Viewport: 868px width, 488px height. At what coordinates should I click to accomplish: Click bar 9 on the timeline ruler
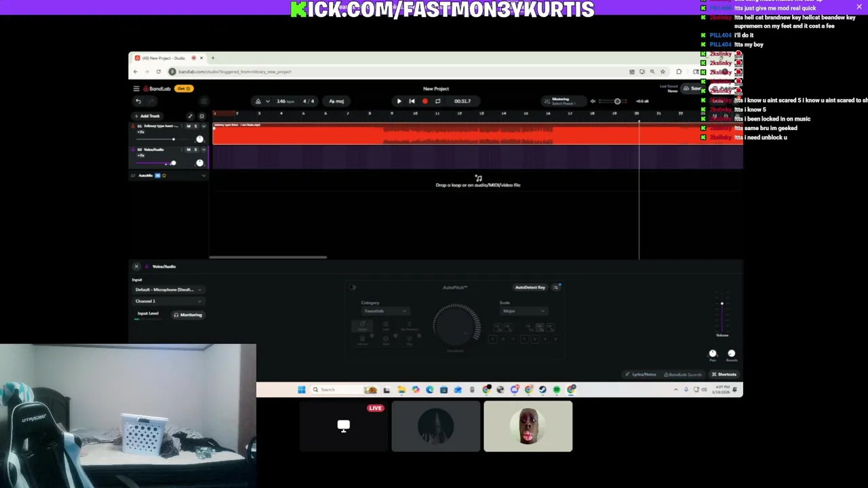[x=391, y=113]
